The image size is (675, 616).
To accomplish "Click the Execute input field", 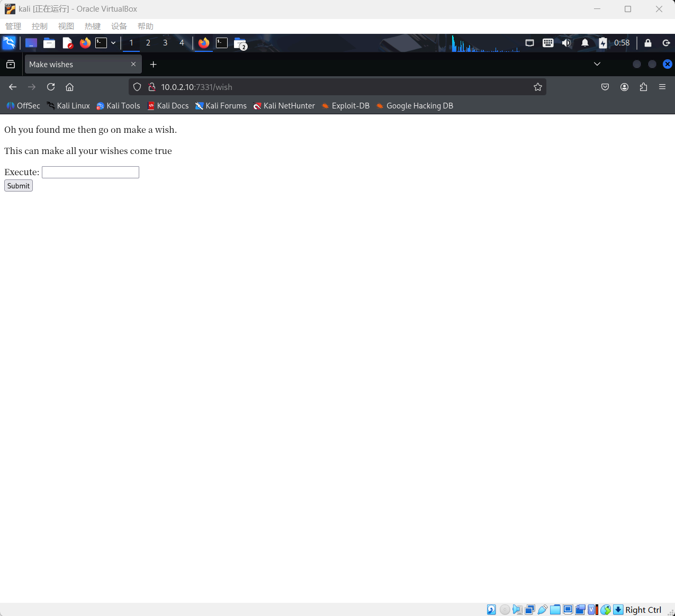I will [x=91, y=172].
